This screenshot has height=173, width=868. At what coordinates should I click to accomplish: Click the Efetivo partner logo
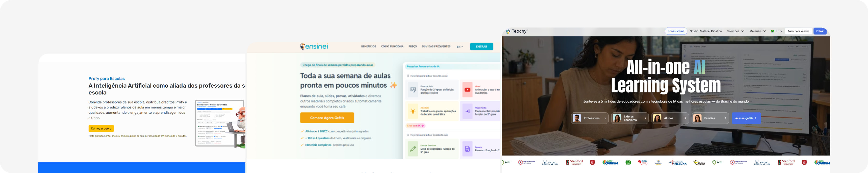click(699, 163)
